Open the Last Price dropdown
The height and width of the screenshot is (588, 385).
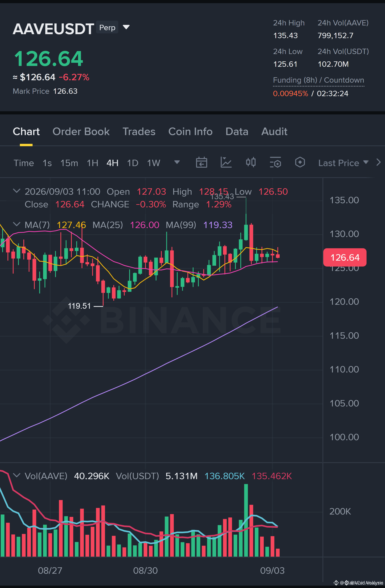343,163
